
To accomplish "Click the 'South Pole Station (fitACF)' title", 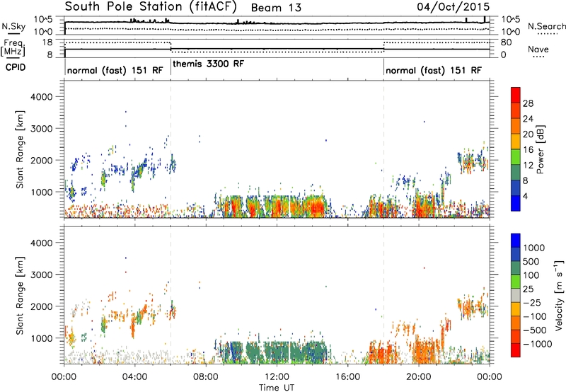I will tap(151, 7).
